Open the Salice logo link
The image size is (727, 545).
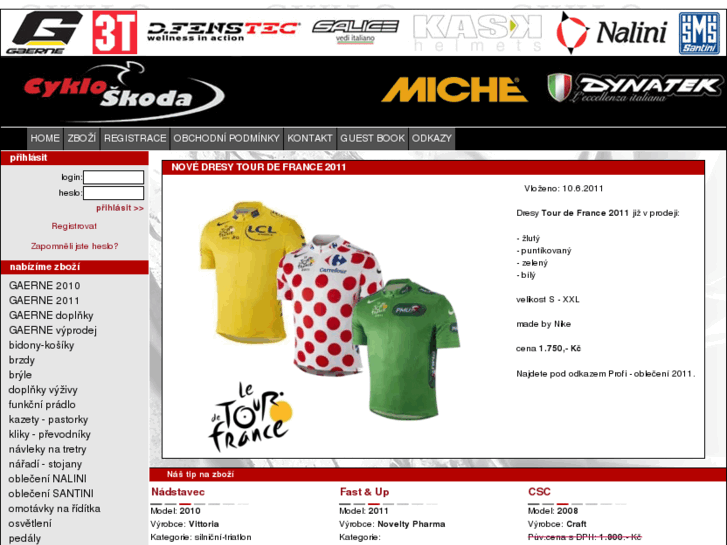tap(355, 31)
